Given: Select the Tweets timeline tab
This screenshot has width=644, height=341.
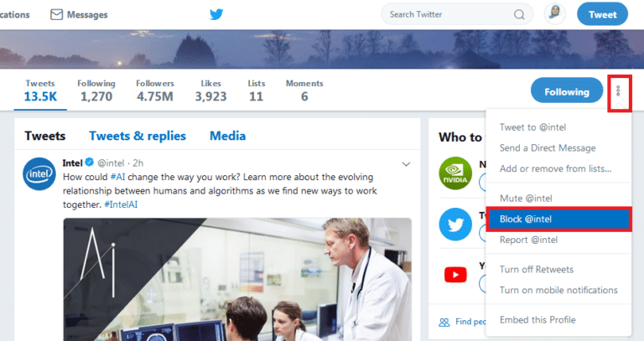Looking at the screenshot, I should coord(44,136).
